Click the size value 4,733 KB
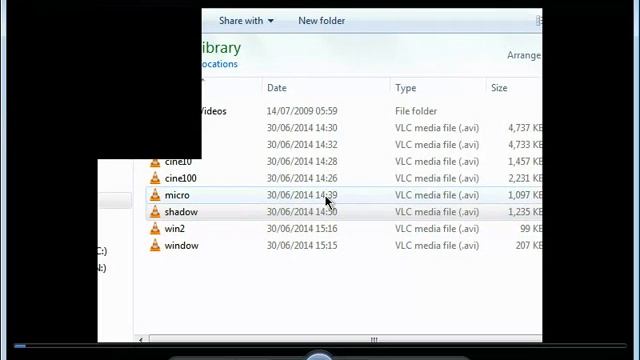 (x=525, y=145)
